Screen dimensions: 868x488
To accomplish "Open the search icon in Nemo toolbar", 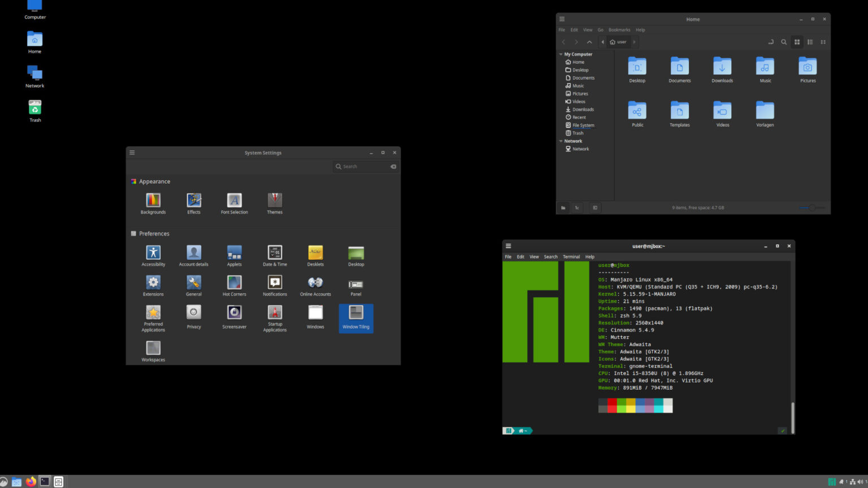I will click(784, 42).
